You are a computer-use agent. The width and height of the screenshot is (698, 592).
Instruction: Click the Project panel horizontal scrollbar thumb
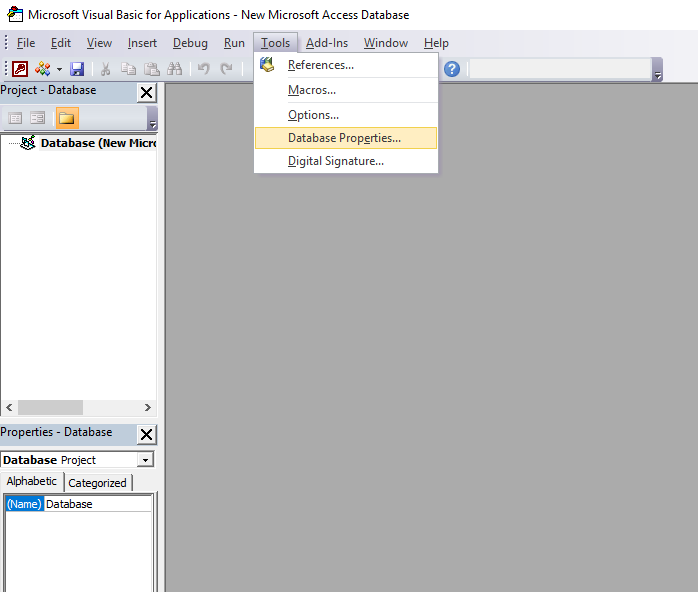[50, 407]
